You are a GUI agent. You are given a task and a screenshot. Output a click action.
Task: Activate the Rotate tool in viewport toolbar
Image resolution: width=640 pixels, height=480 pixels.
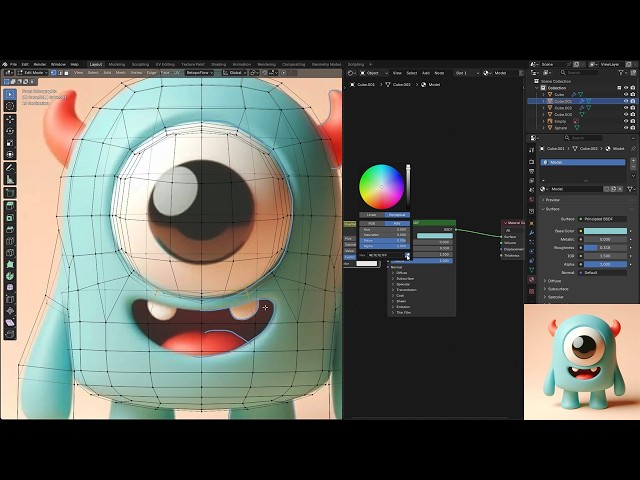coord(10,131)
